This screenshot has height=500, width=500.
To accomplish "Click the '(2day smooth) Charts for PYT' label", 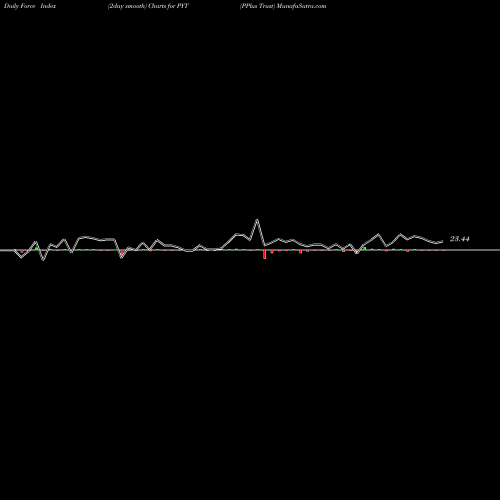I will pos(148,6).
